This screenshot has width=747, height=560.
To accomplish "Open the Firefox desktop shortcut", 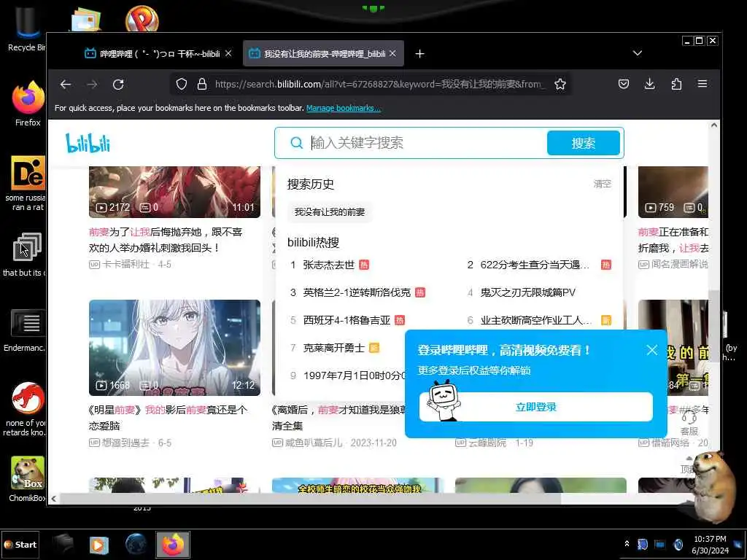I will (28, 104).
